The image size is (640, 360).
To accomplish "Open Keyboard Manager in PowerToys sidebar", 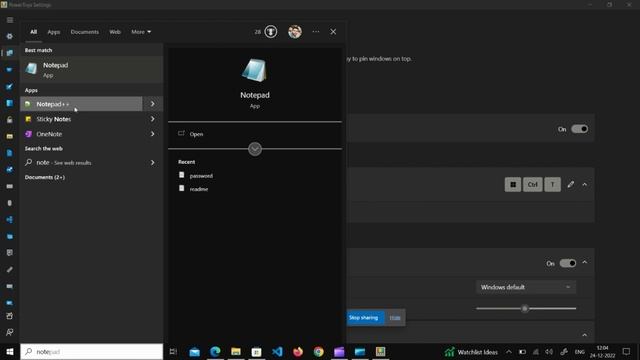I will [10, 187].
